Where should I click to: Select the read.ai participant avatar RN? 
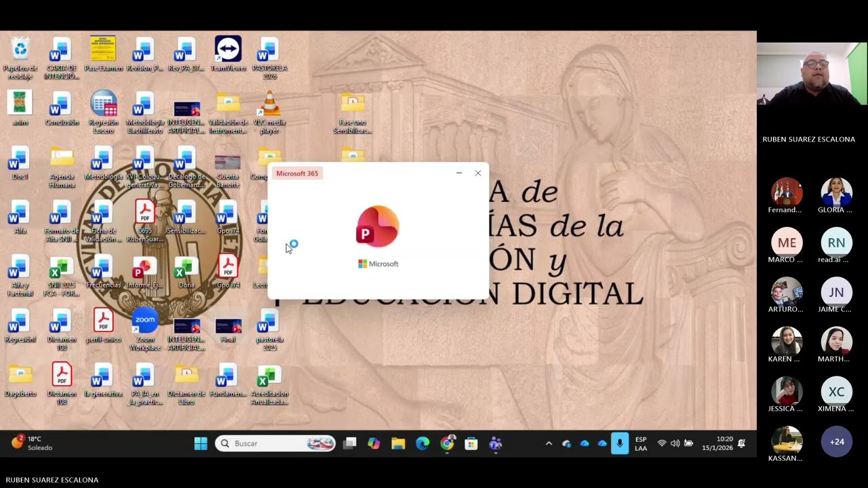pyautogui.click(x=836, y=243)
